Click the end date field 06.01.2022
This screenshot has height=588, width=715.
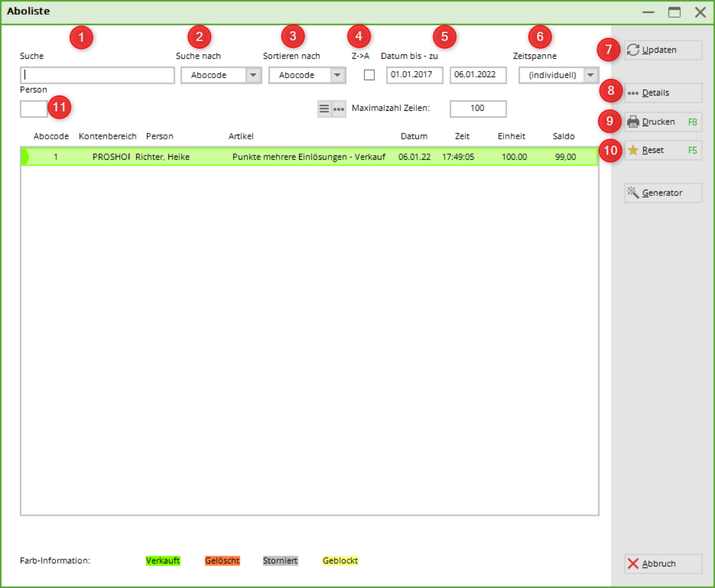pos(478,75)
